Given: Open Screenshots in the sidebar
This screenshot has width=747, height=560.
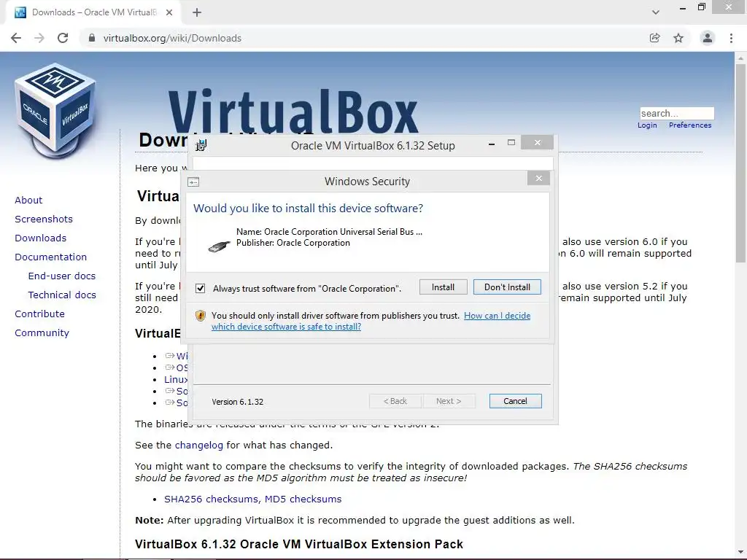Looking at the screenshot, I should click(44, 219).
